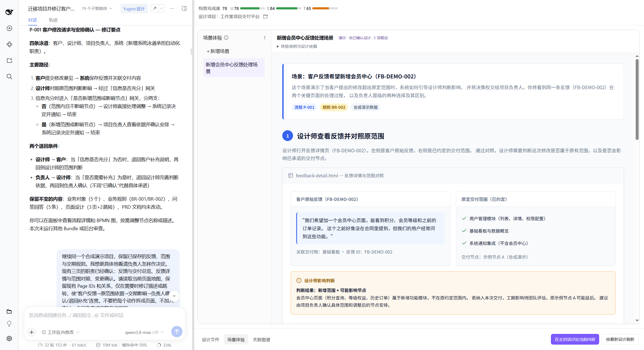Add attachment with the plus button
This screenshot has width=644, height=350.
click(32, 332)
